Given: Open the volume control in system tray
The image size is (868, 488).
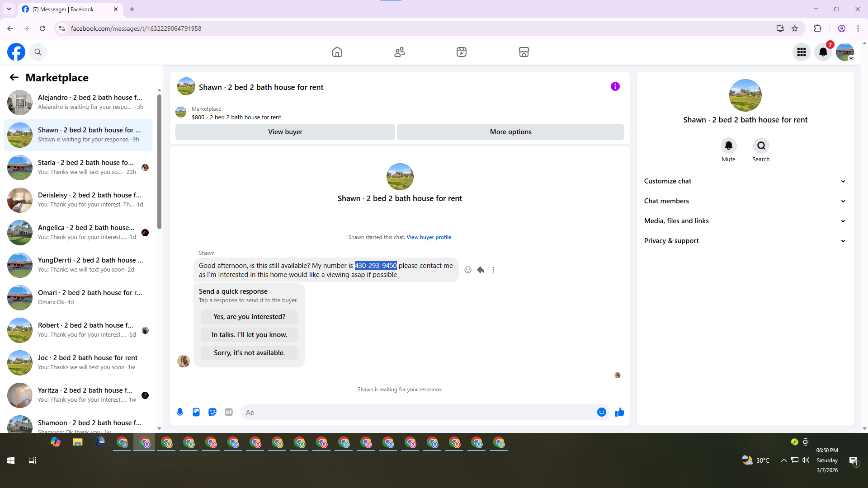Looking at the screenshot, I should coord(806,460).
